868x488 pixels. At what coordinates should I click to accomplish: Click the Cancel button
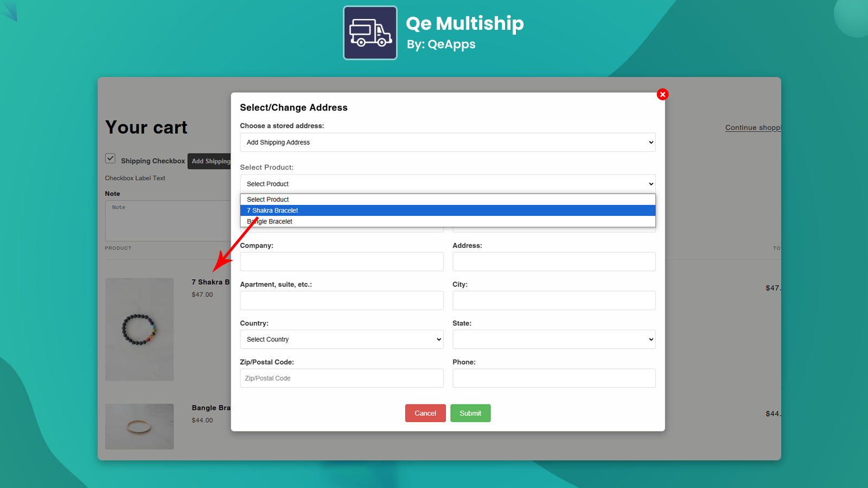[425, 413]
